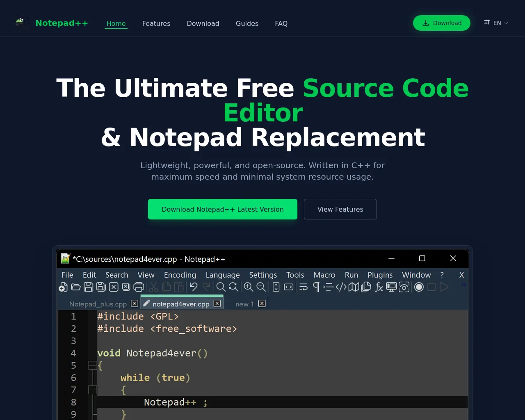The image size is (525, 420).
Task: Click the Find magnifier icon
Action: point(221,287)
